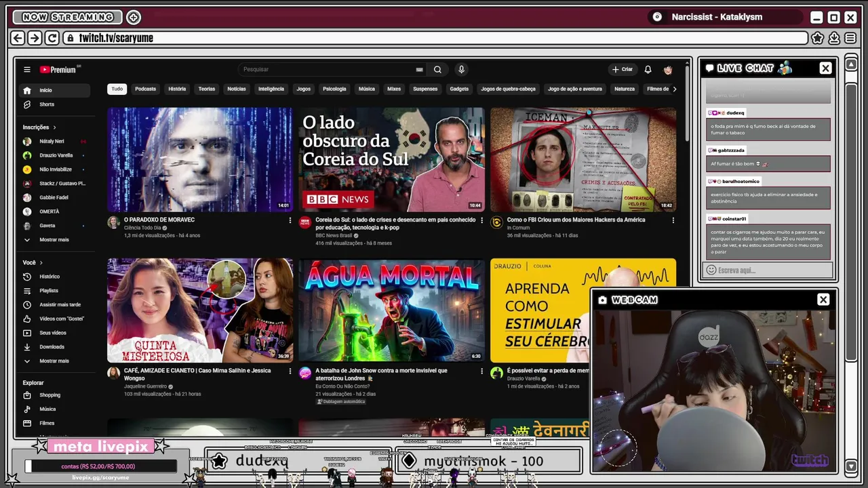Open OMERTÀ subscription
The width and height of the screenshot is (868, 488).
[x=54, y=211]
